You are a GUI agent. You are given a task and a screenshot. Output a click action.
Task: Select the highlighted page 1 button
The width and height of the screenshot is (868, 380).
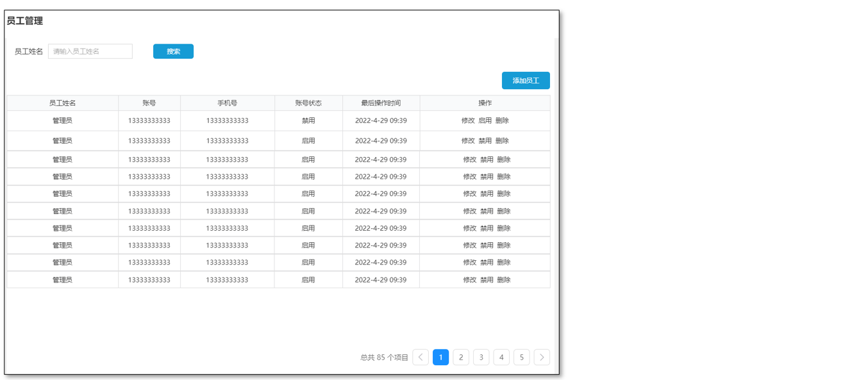(x=440, y=358)
